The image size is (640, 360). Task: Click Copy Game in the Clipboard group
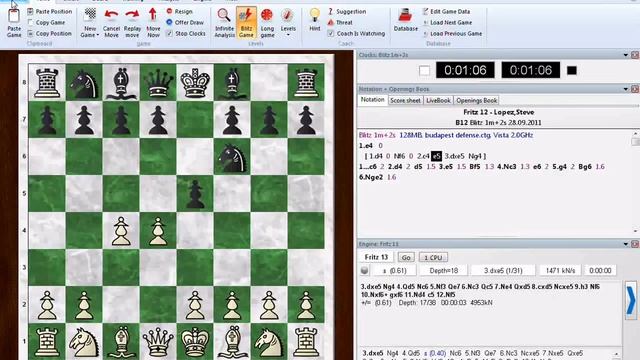[x=46, y=22]
